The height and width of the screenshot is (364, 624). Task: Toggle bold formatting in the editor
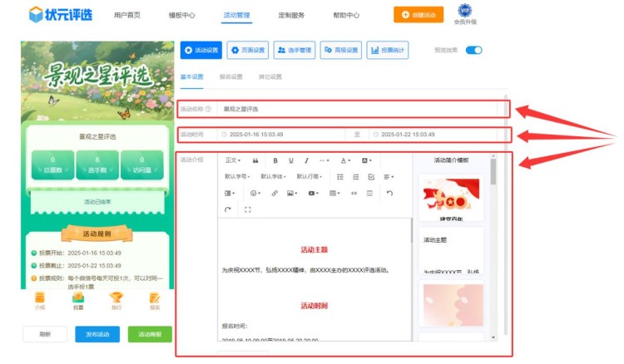point(274,160)
